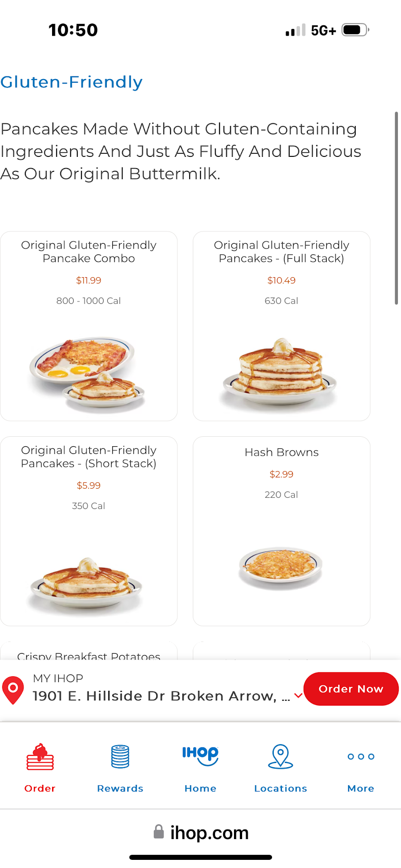Open the Locations map pin icon
The height and width of the screenshot is (868, 401).
click(281, 757)
